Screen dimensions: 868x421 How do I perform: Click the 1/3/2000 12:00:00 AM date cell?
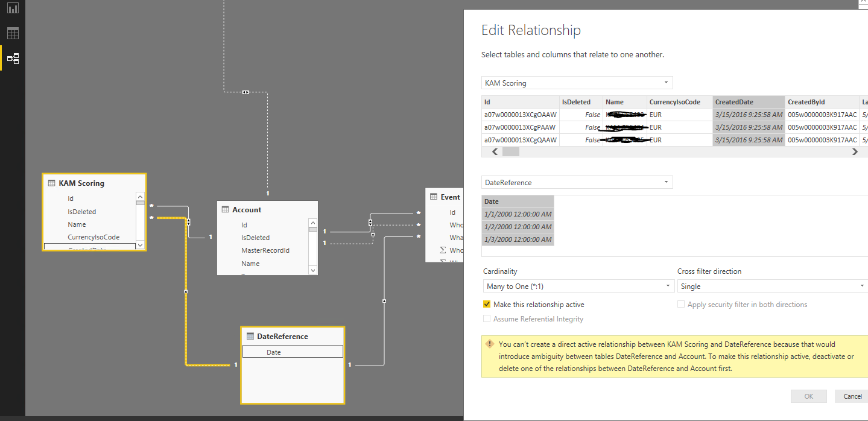518,239
